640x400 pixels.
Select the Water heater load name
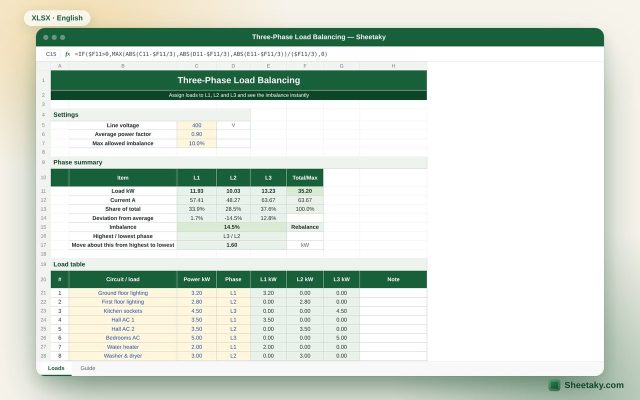coord(123,347)
